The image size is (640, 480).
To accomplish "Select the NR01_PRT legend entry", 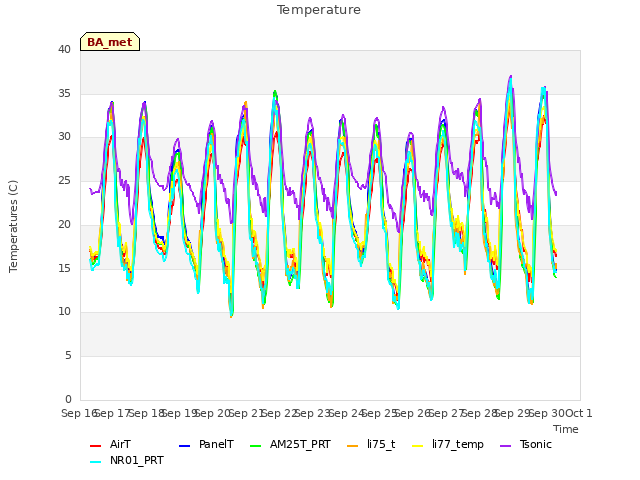I will click(127, 460).
